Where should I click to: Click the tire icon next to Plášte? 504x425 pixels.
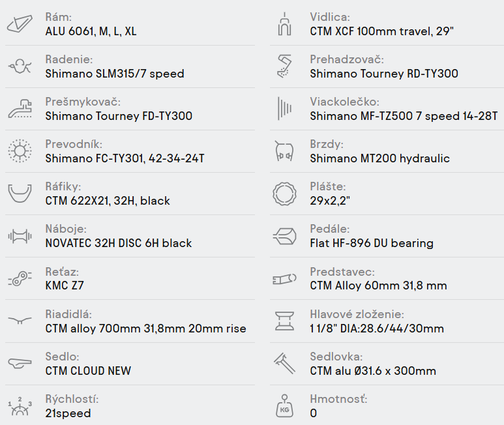(x=284, y=194)
